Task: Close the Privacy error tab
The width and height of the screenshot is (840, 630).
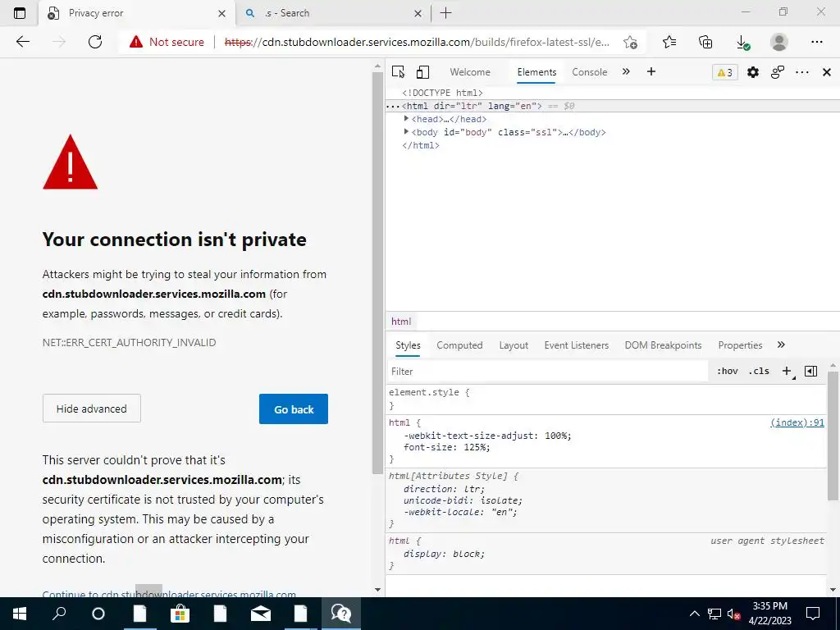Action: tap(221, 13)
